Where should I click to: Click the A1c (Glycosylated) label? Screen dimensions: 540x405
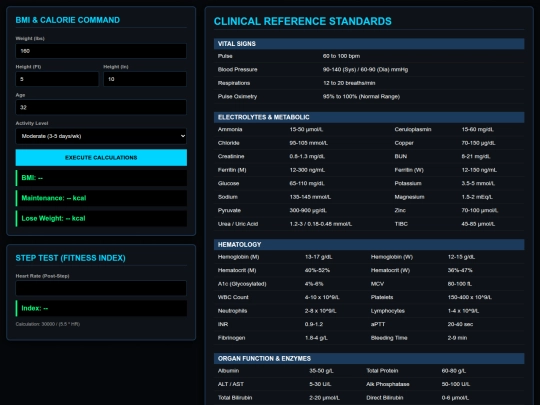pyautogui.click(x=242, y=284)
